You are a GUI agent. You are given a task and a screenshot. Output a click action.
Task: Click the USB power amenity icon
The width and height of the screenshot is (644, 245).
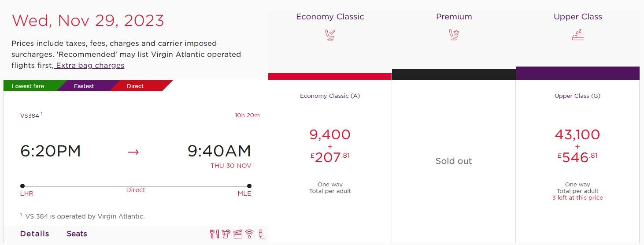262,234
